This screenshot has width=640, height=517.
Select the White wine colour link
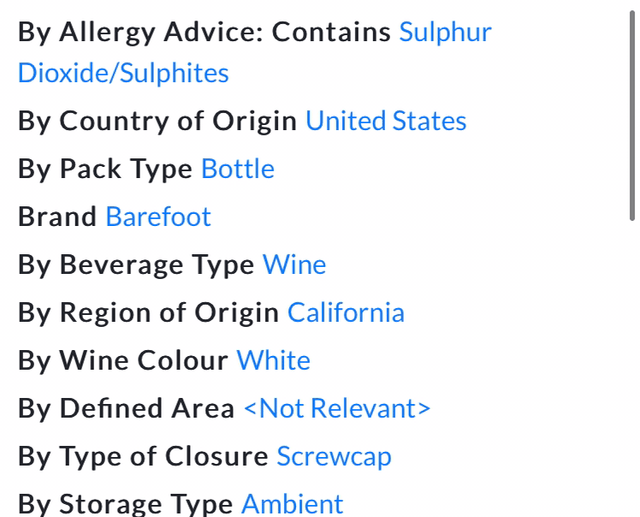[x=273, y=361]
